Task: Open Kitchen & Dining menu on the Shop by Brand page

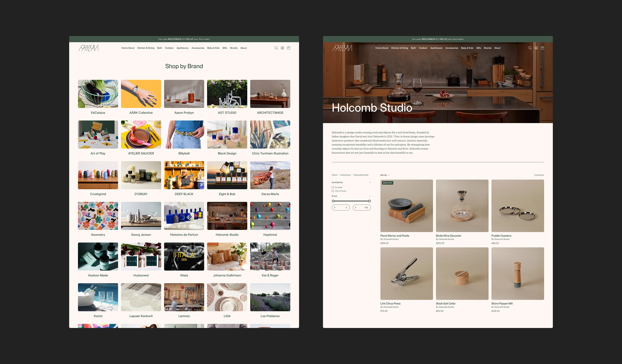Action: 146,48
